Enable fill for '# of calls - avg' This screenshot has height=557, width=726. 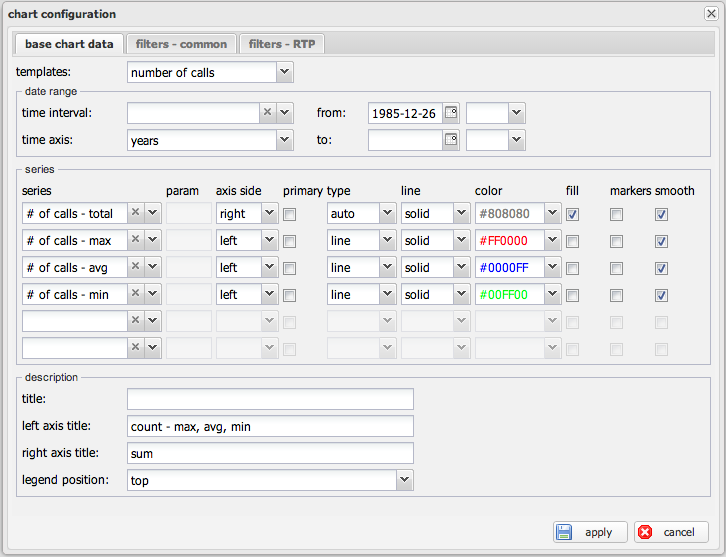[573, 268]
